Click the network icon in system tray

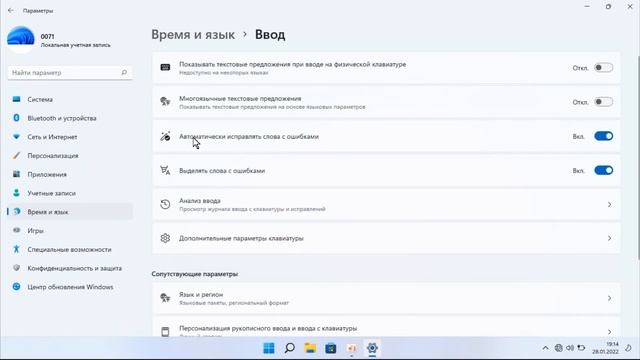point(558,348)
